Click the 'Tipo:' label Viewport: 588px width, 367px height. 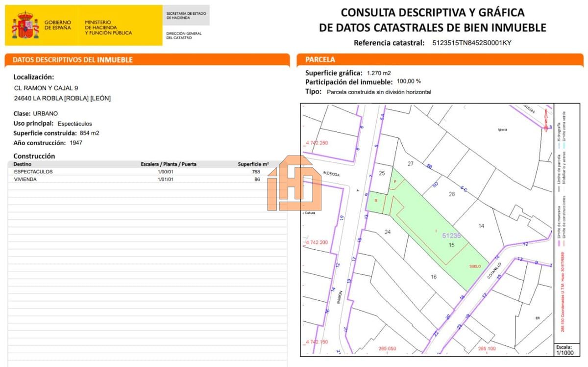314,91
